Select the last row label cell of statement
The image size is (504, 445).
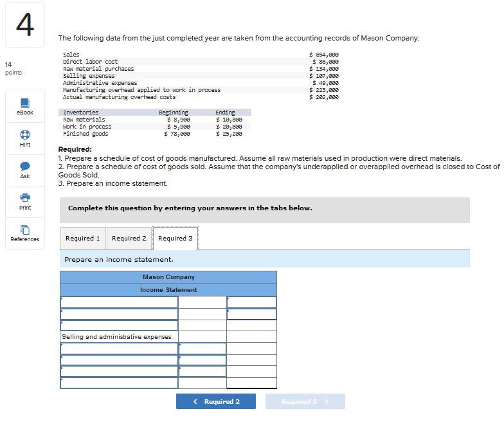point(119,383)
